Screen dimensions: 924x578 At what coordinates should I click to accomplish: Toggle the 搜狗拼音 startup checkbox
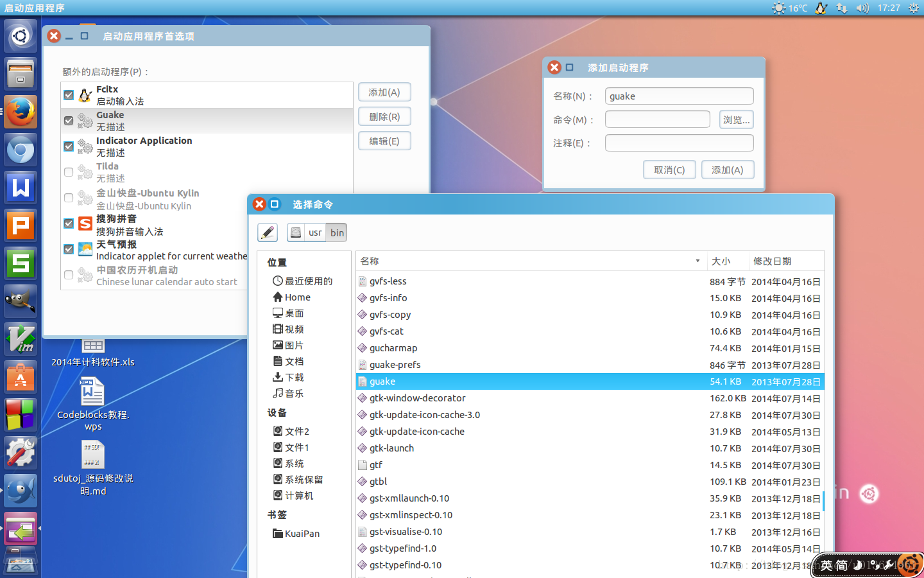[x=69, y=223]
